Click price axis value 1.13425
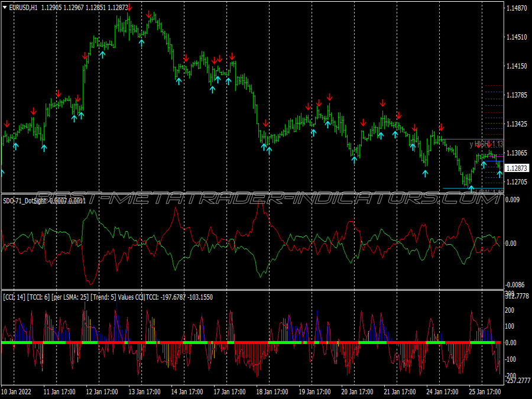Image resolution: width=532 pixels, height=399 pixels. [x=517, y=124]
